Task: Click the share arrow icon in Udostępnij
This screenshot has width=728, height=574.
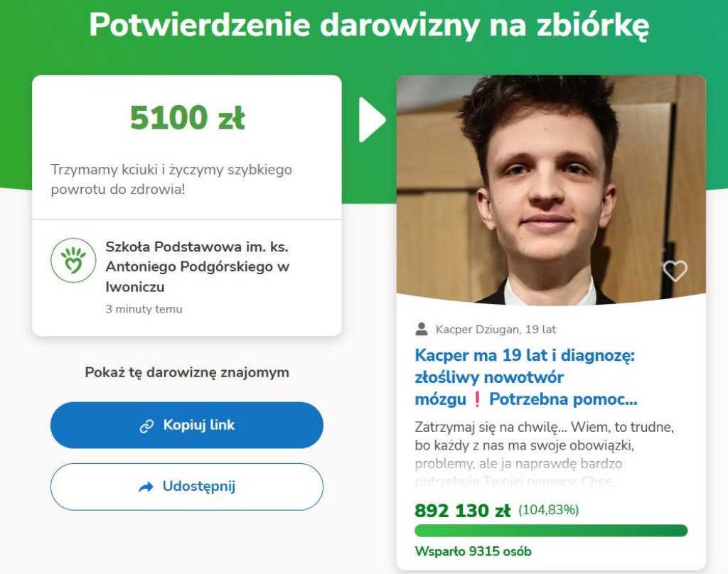Action: click(146, 487)
